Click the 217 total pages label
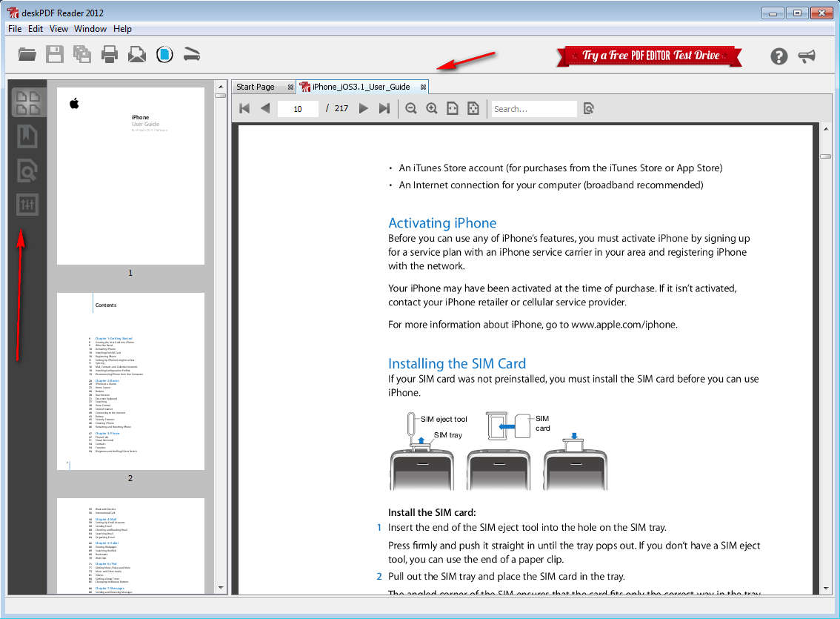The image size is (840, 619). (341, 108)
